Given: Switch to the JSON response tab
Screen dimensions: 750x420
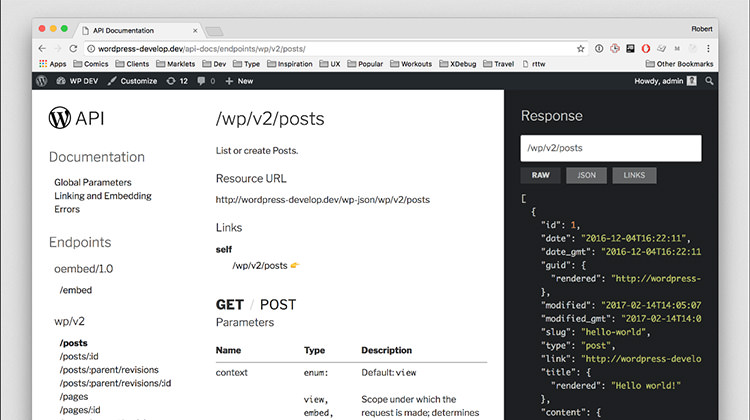Looking at the screenshot, I should coord(586,176).
